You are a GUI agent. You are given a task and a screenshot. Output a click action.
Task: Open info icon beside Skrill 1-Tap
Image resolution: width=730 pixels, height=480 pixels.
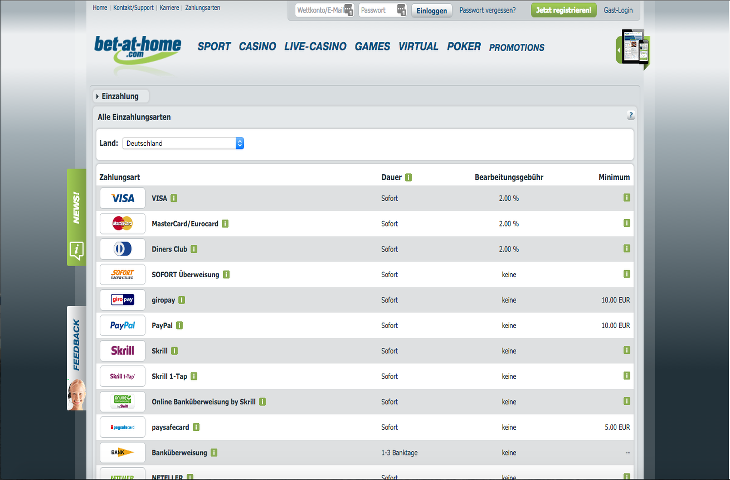pyautogui.click(x=194, y=376)
